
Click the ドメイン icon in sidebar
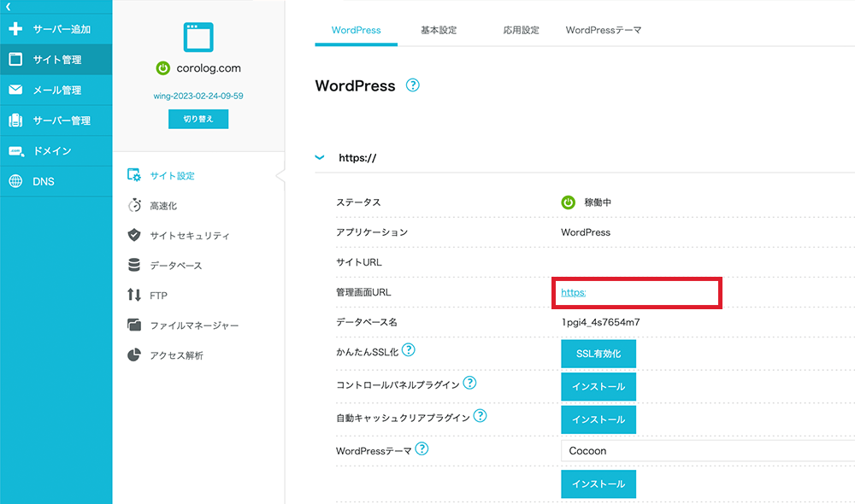click(15, 151)
